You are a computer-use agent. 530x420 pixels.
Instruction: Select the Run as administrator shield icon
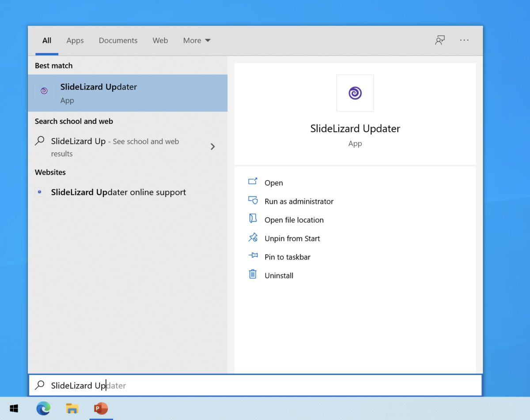coord(253,201)
